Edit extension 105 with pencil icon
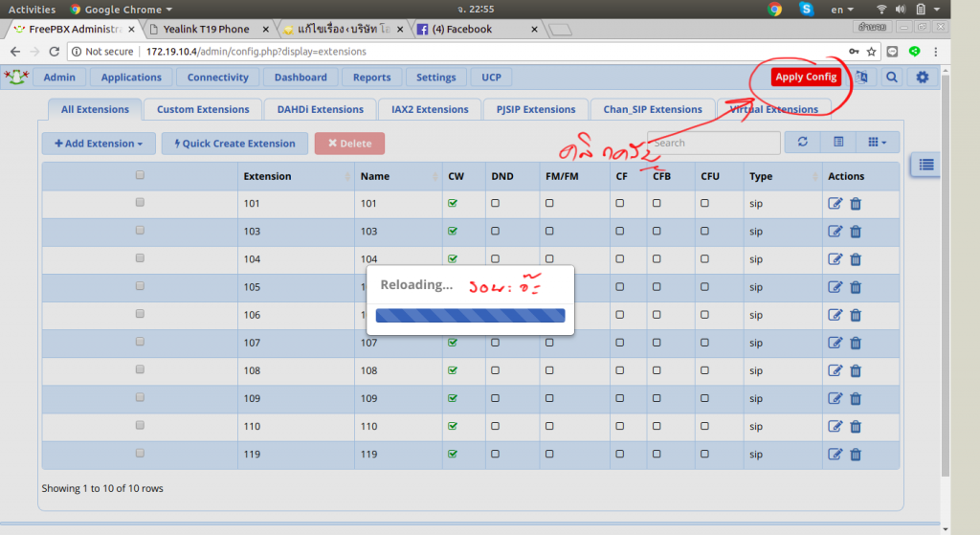 (x=835, y=287)
